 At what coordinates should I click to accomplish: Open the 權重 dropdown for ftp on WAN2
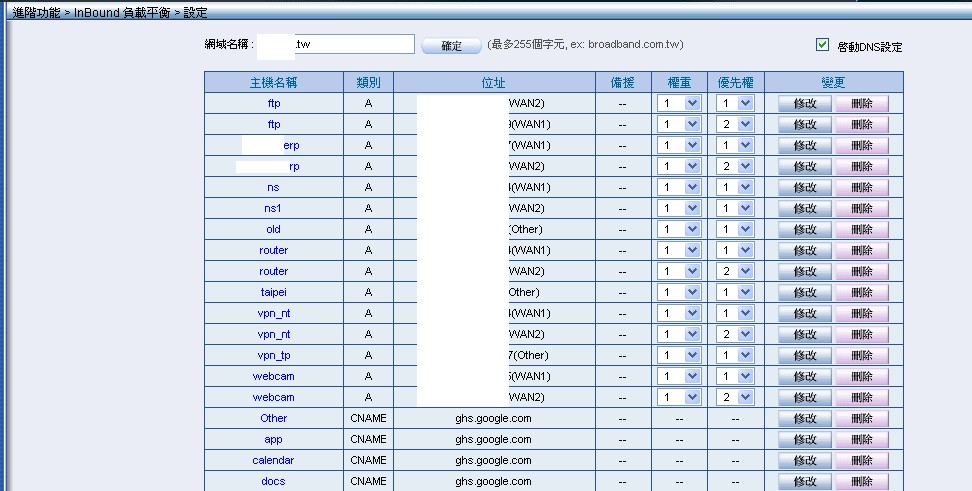point(679,103)
